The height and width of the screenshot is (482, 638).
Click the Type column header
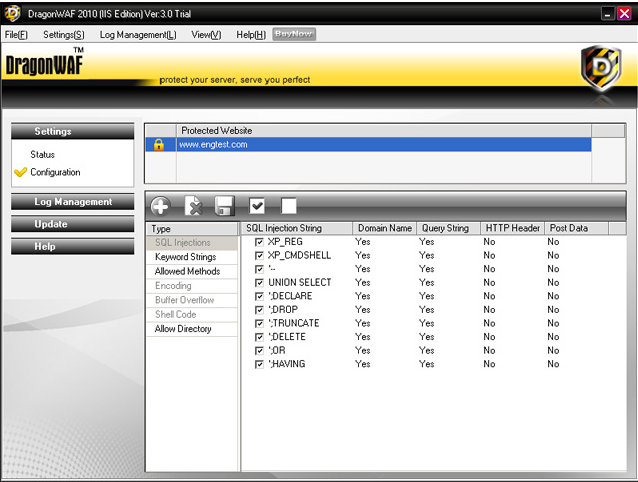[192, 229]
